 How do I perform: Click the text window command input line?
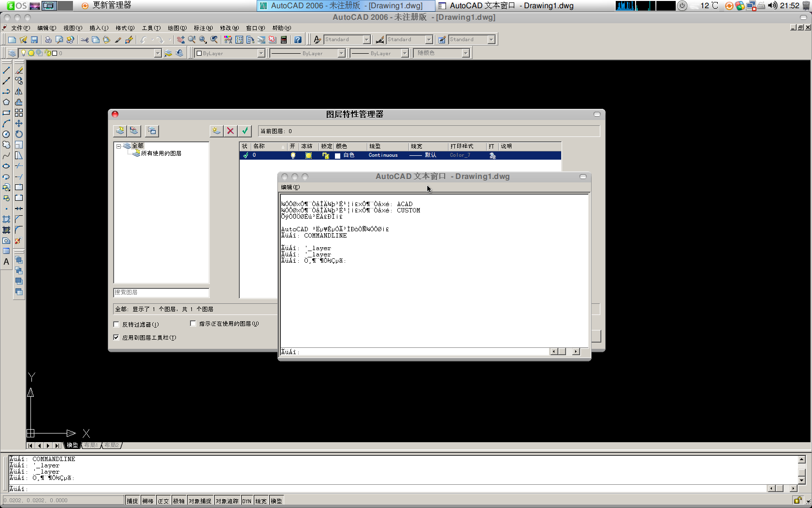pyautogui.click(x=415, y=352)
